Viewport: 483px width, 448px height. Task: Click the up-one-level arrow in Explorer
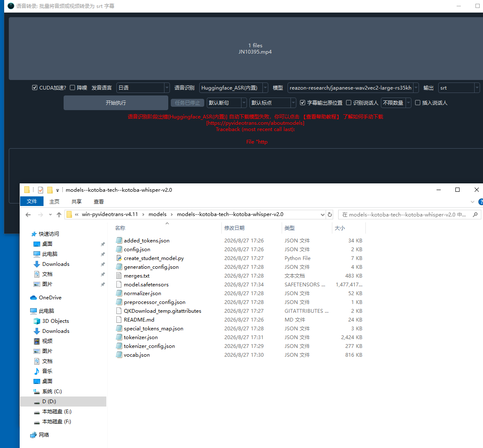click(x=59, y=215)
